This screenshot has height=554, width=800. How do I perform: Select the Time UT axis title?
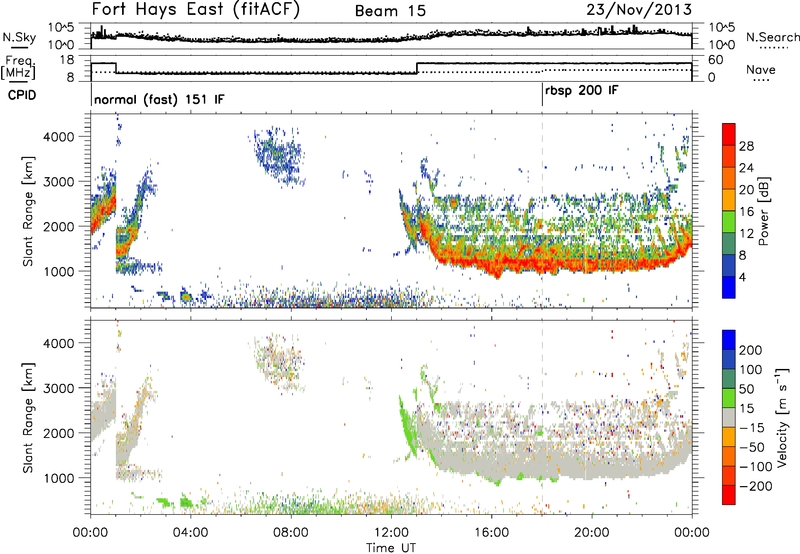point(391,548)
